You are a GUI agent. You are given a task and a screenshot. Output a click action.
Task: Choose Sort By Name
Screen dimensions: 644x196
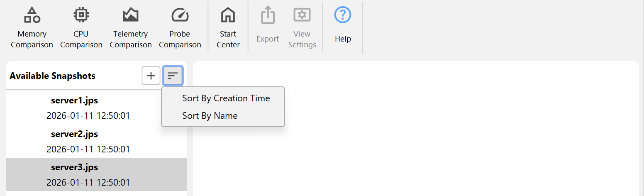tap(210, 116)
